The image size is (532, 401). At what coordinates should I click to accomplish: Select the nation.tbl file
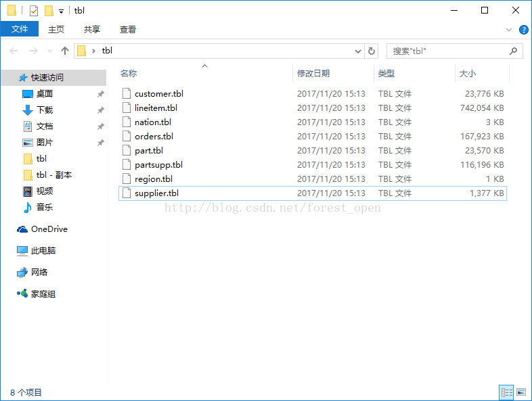pos(313,122)
